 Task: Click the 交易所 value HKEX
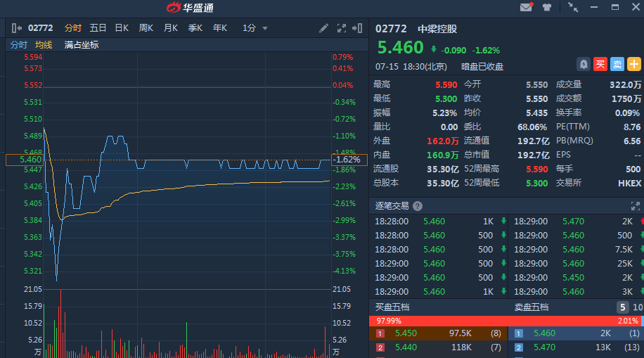point(630,183)
